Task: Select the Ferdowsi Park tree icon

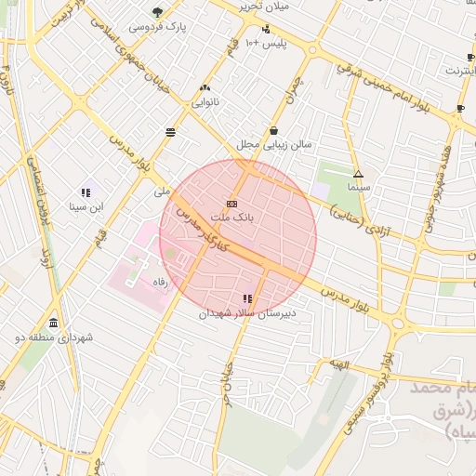Action: click(157, 13)
